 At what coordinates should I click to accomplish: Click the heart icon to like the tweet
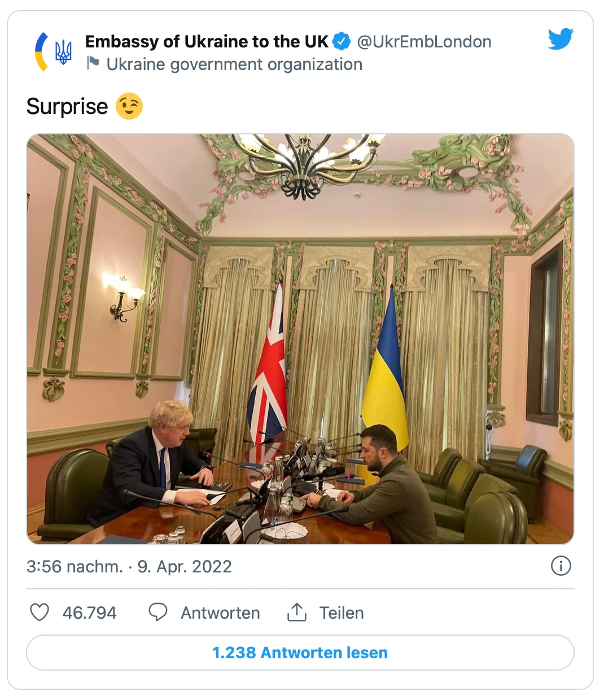pos(40,612)
